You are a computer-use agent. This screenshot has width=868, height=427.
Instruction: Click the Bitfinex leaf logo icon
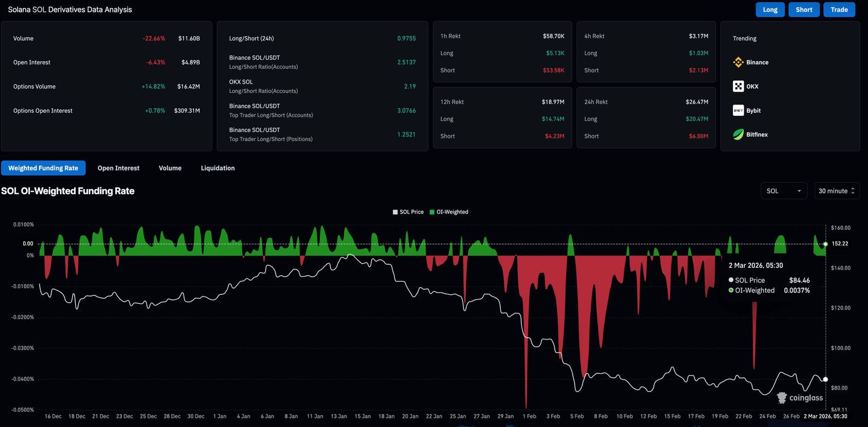pos(738,134)
